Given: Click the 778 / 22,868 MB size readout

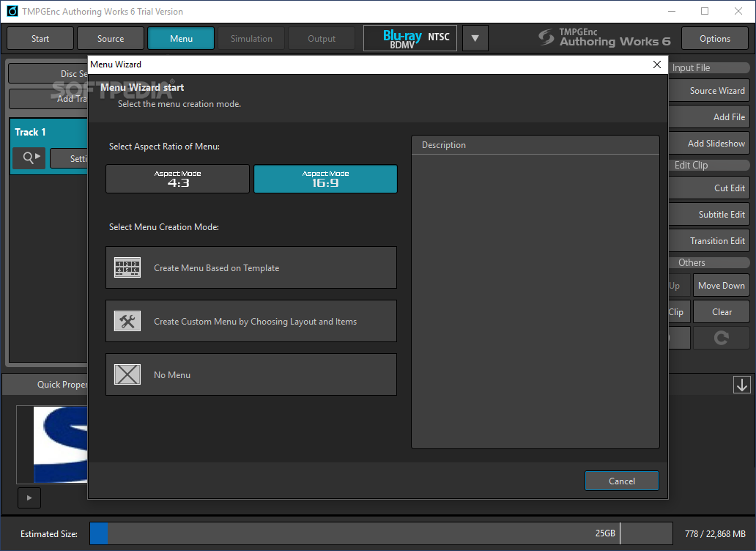Looking at the screenshot, I should point(715,533).
